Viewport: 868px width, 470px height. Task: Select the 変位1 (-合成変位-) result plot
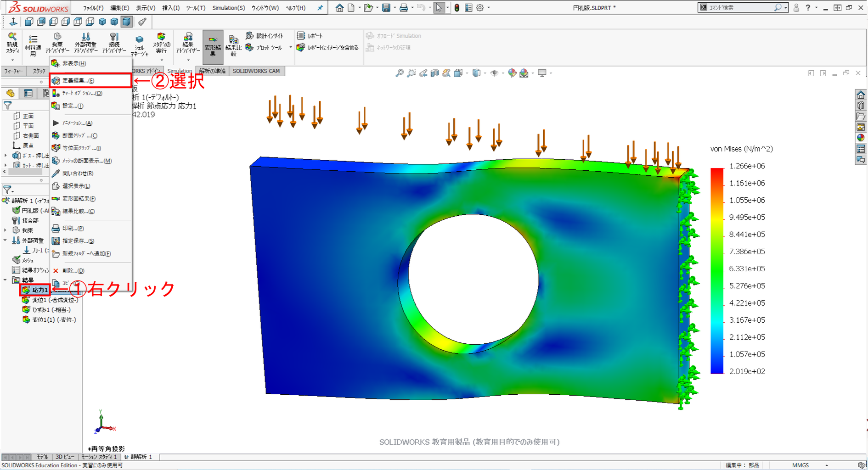(x=51, y=300)
